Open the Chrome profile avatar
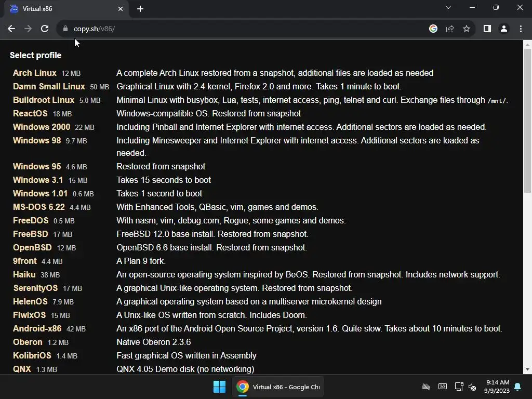The width and height of the screenshot is (532, 399). pyautogui.click(x=504, y=29)
